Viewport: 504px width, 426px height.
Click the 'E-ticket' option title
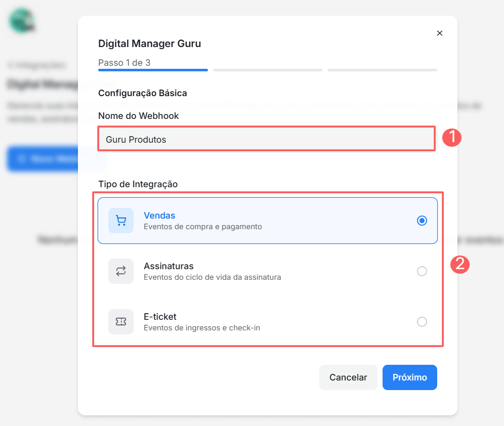(160, 317)
